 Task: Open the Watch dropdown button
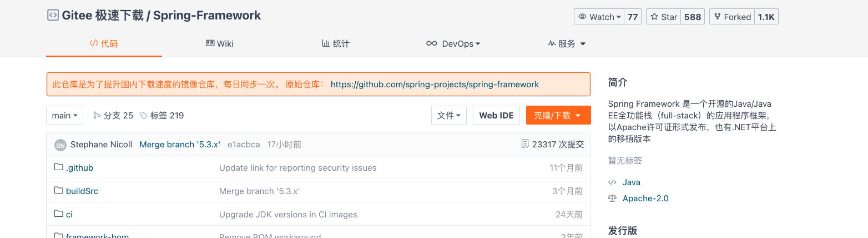[x=599, y=17]
